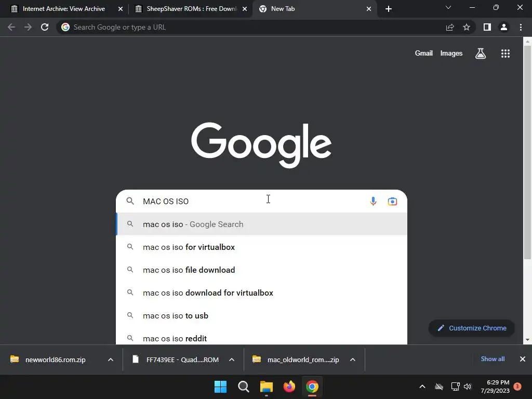Close the downloads bar
Viewport: 532px width, 399px height.
click(523, 359)
